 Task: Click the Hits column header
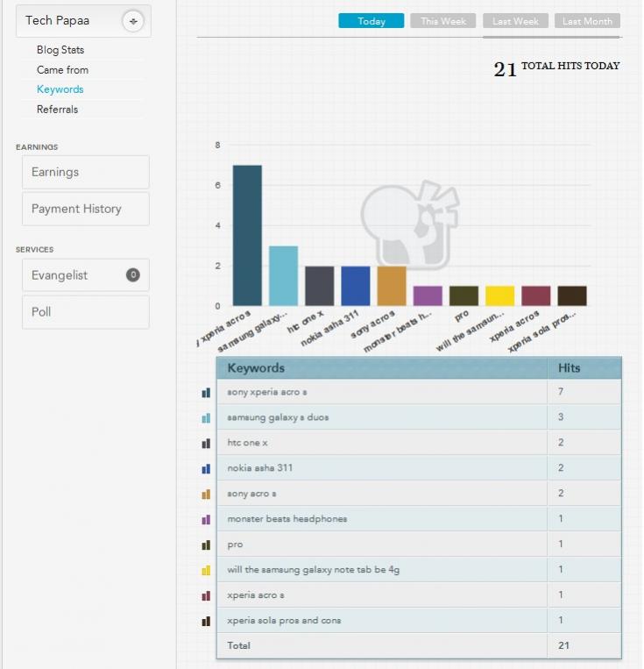584,367
